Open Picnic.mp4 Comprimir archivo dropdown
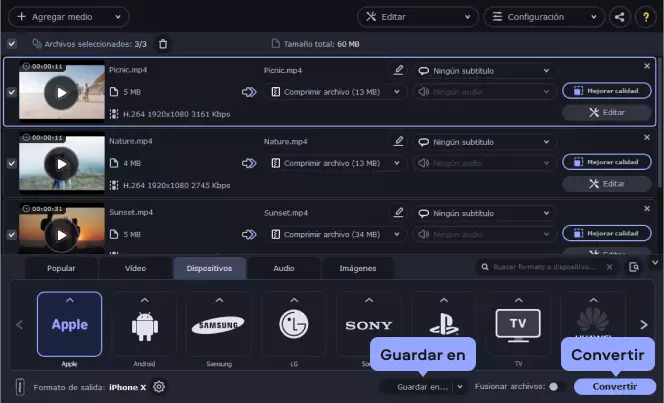The image size is (664, 403). point(335,92)
